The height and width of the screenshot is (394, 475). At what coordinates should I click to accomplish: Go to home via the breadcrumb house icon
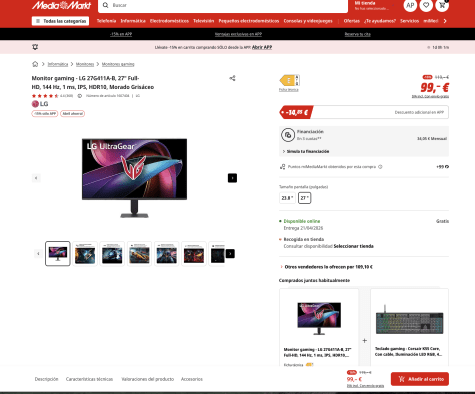(35, 64)
